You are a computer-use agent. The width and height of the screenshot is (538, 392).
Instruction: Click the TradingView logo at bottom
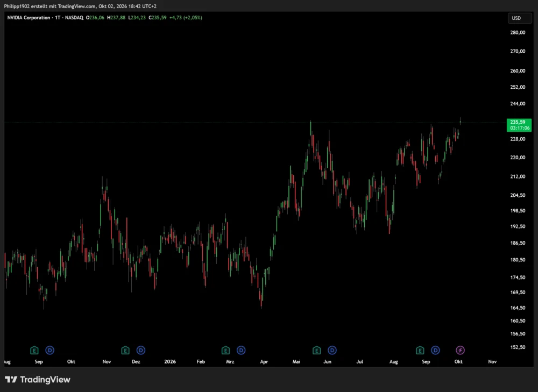(x=38, y=379)
